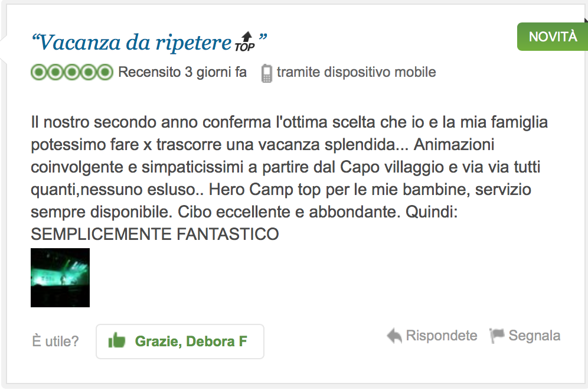The height and width of the screenshot is (390, 588).
Task: Click the "È utile?" label
Action: pyautogui.click(x=55, y=342)
